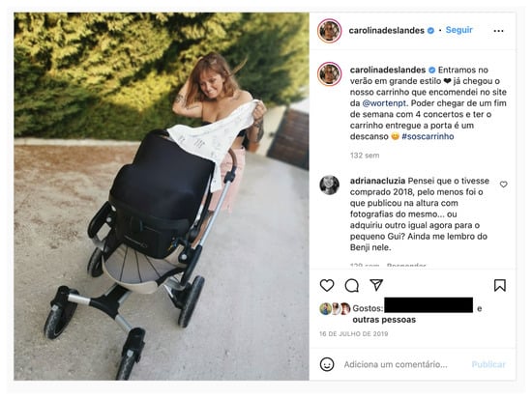The height and width of the screenshot is (399, 532).
Task: Open 'outras pessoas' likes list
Action: point(384,320)
